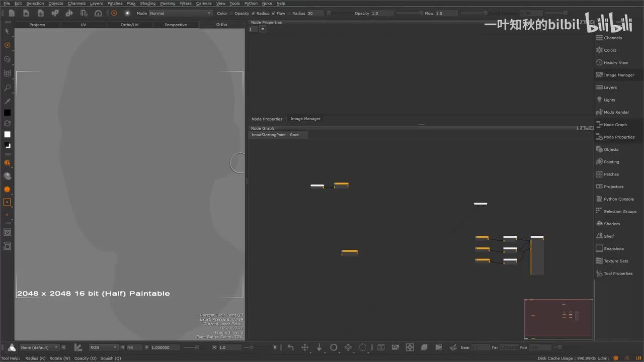Click the undo arrow icon in the bottom toolbar
The height and width of the screenshot is (362, 644).
pos(290,347)
